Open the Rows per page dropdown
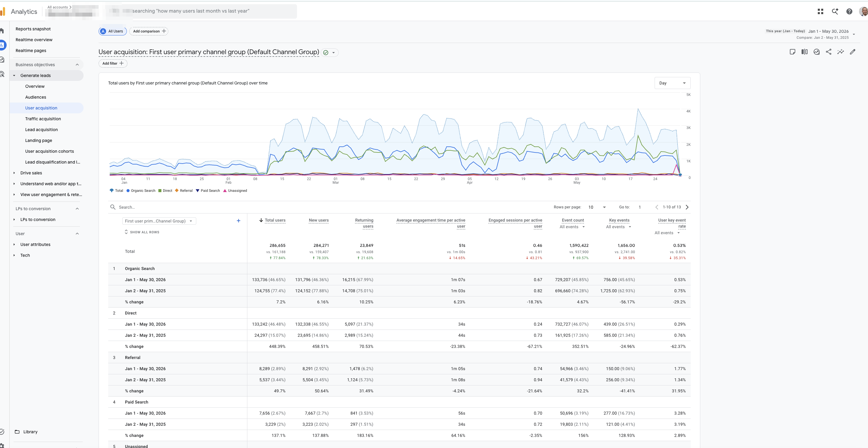The width and height of the screenshot is (868, 448). coord(597,207)
